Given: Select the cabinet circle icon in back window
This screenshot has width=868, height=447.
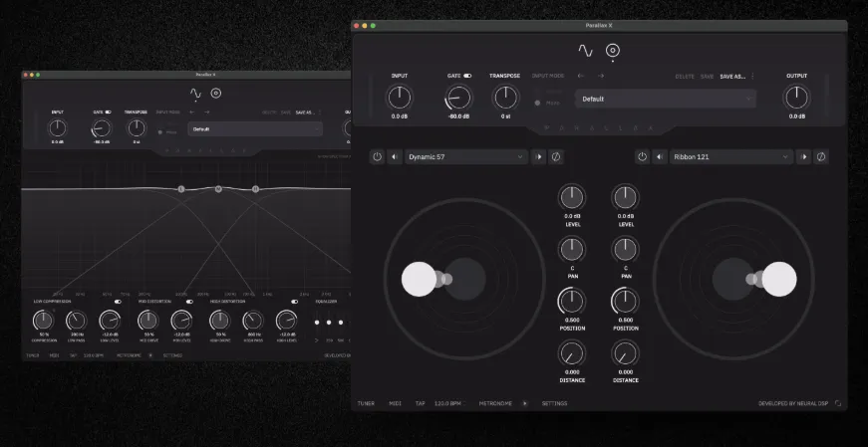Looking at the screenshot, I should click(216, 94).
